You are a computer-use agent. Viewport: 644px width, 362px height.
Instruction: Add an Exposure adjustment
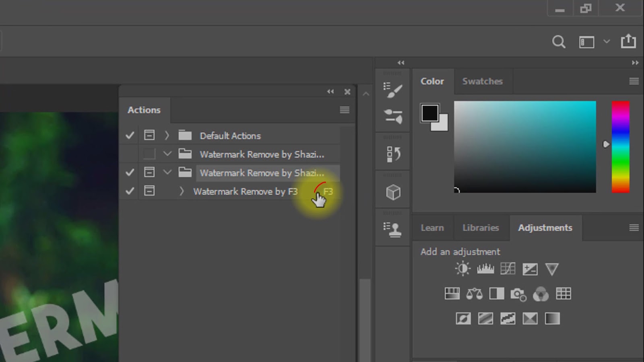point(530,269)
